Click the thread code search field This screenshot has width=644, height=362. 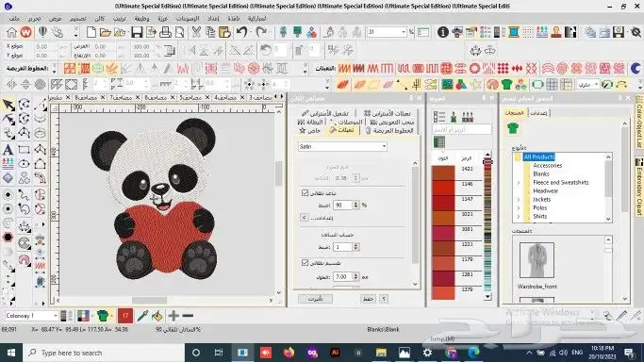click(462, 130)
